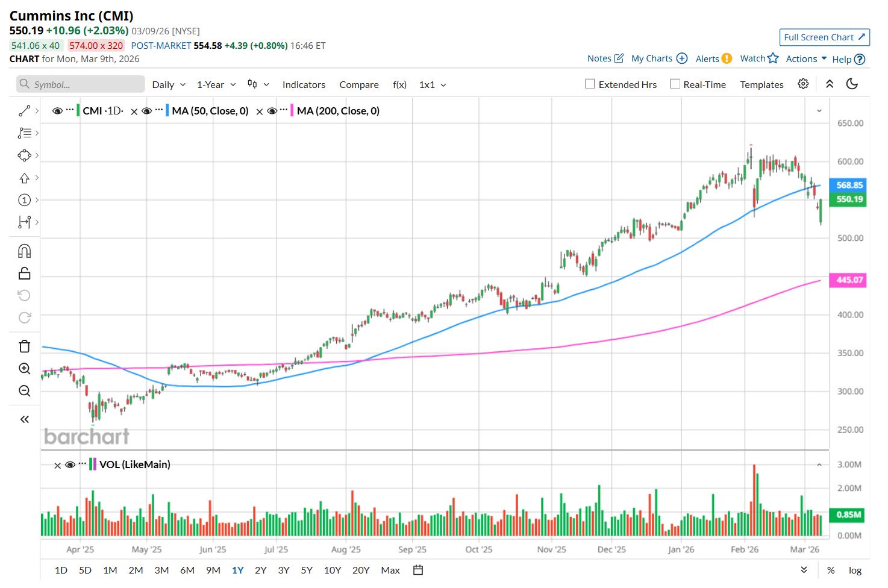Open chart settings gear icon
This screenshot has height=588, width=888.
point(803,84)
